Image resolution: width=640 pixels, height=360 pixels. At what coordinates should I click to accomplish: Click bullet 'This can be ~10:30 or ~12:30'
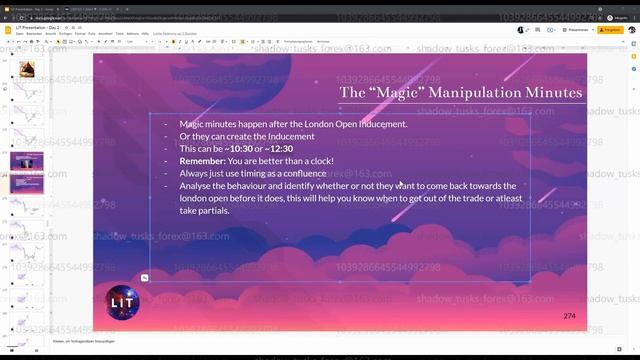(236, 149)
